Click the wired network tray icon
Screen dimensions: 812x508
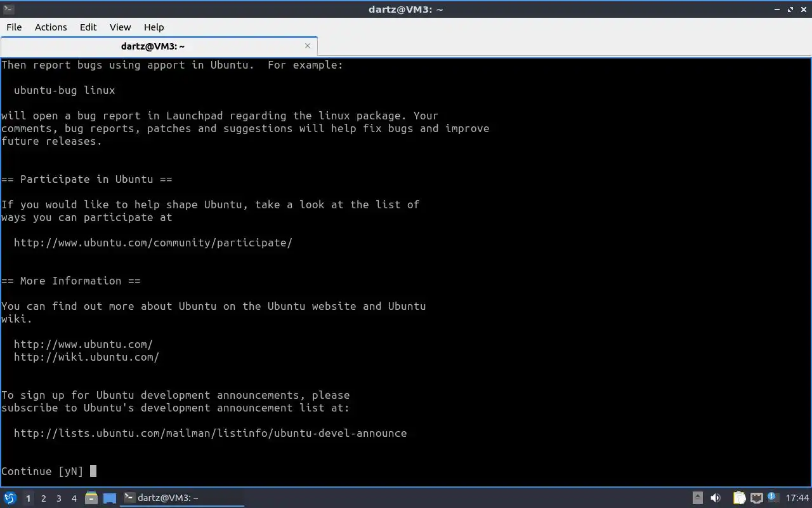[756, 498]
